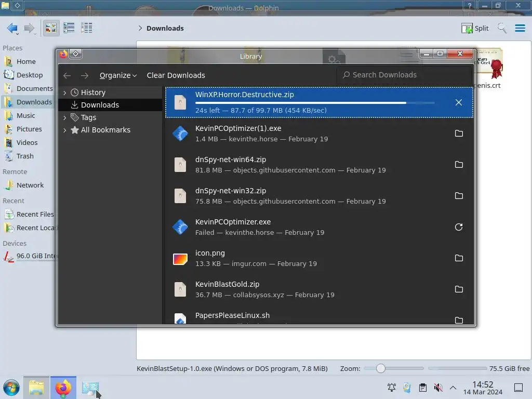Expand the History tree node

64,92
